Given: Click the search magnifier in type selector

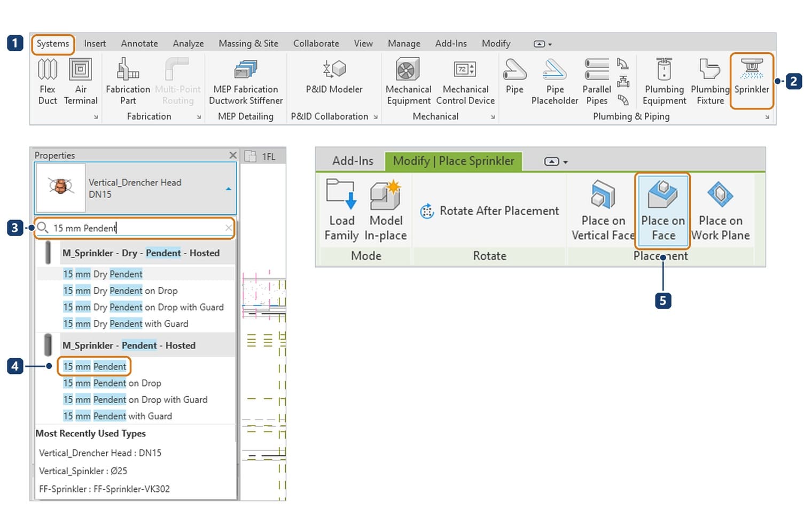Looking at the screenshot, I should coord(43,228).
